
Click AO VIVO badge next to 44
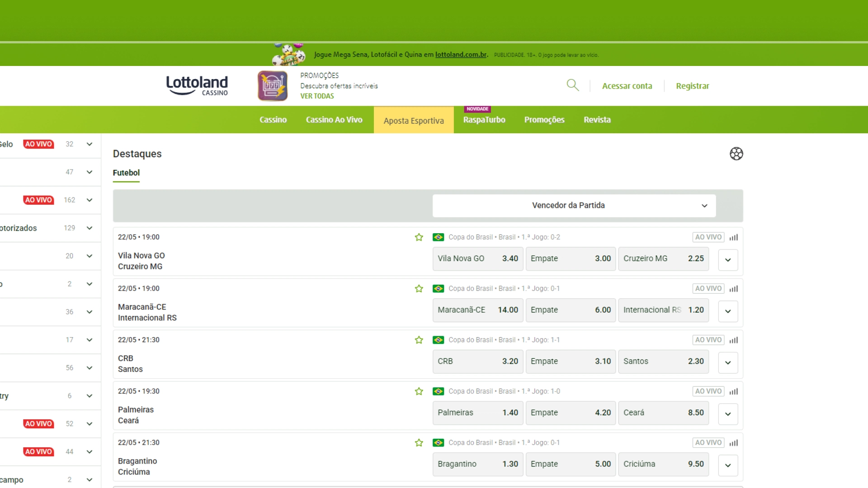click(x=38, y=452)
